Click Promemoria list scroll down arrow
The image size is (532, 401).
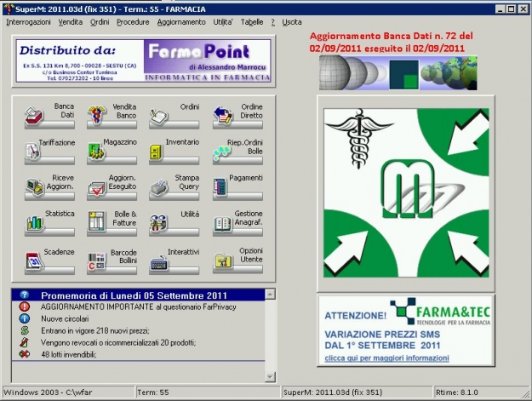(270, 376)
